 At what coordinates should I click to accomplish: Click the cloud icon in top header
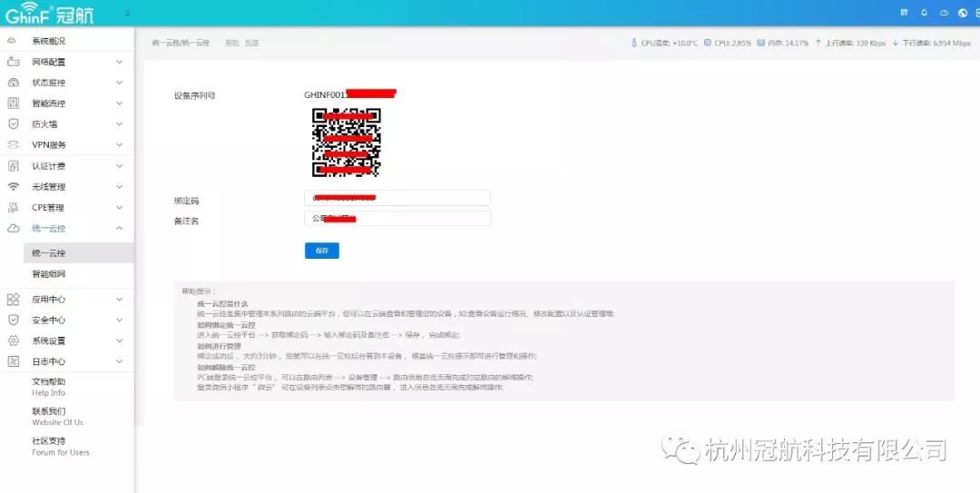pos(944,13)
